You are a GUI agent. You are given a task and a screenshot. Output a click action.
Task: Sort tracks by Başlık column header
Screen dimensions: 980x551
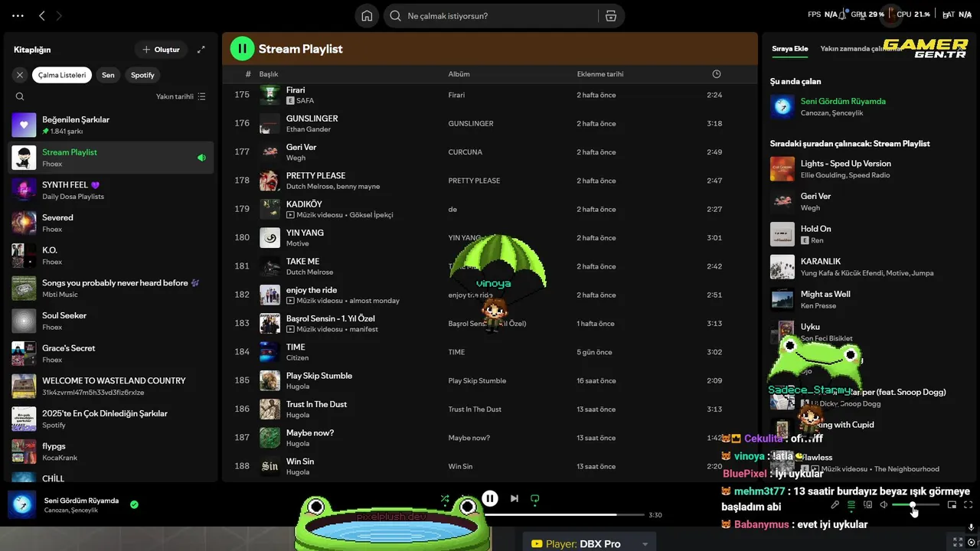[x=269, y=74]
